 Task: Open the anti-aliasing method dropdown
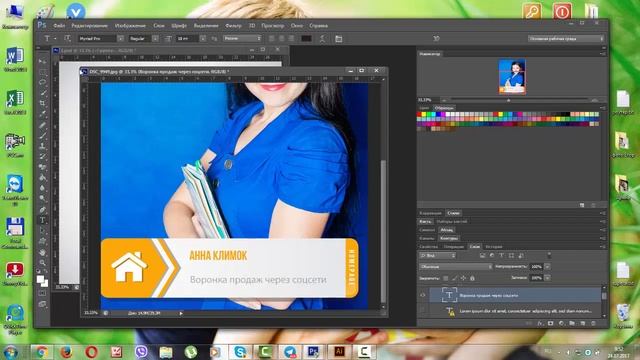pos(242,38)
